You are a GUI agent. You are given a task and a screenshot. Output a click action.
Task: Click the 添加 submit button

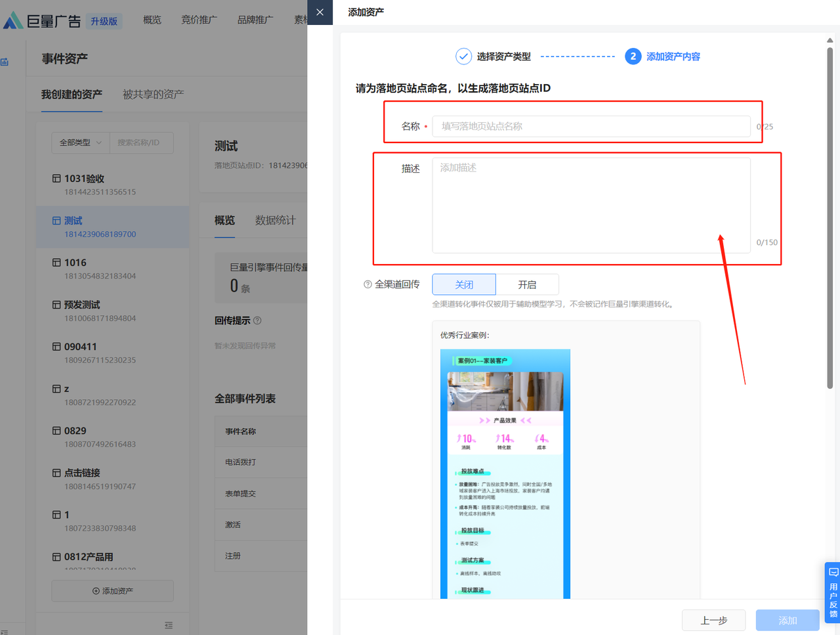tap(787, 620)
